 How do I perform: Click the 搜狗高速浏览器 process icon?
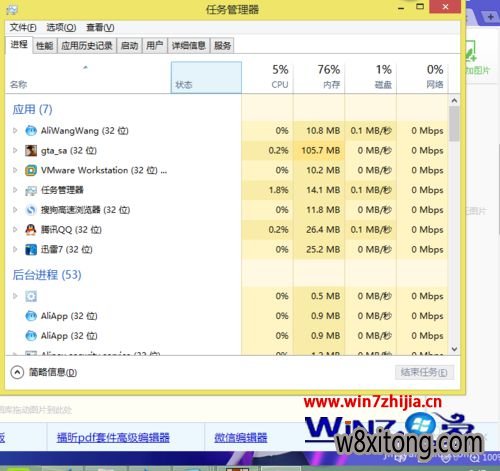[x=31, y=210]
